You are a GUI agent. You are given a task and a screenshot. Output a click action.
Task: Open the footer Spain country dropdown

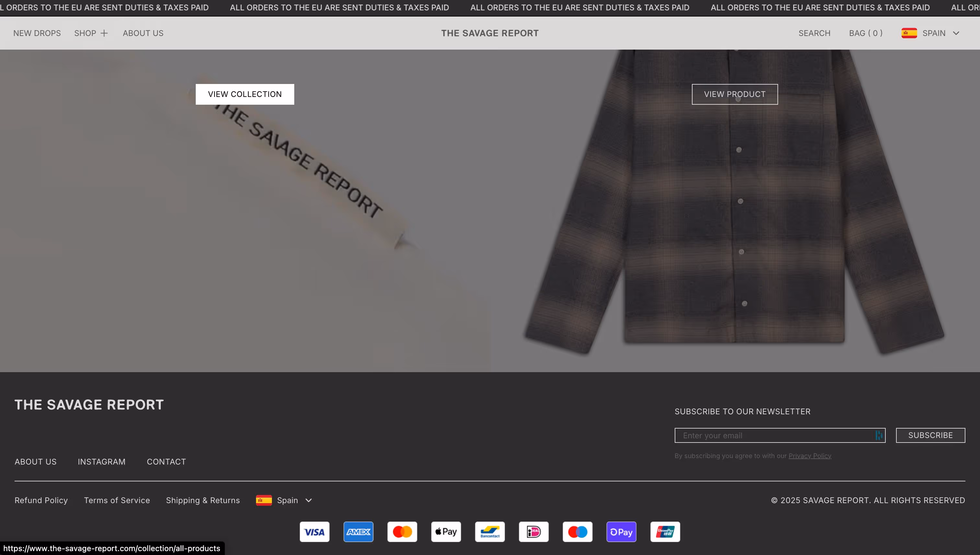pyautogui.click(x=284, y=500)
